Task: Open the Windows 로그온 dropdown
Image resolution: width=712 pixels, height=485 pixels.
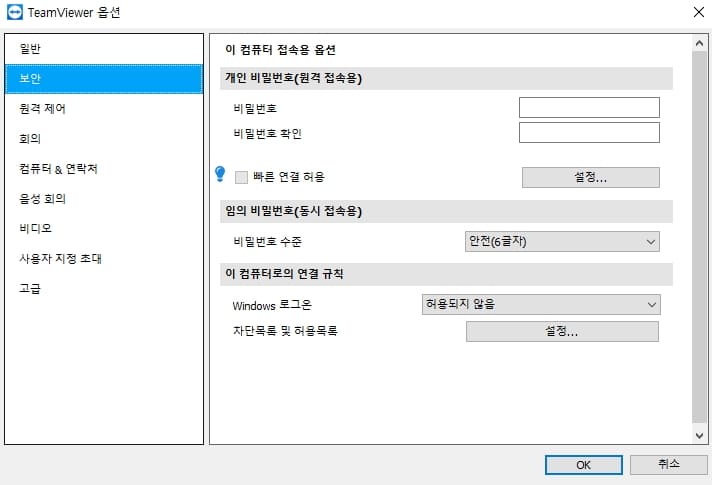Action: point(541,304)
